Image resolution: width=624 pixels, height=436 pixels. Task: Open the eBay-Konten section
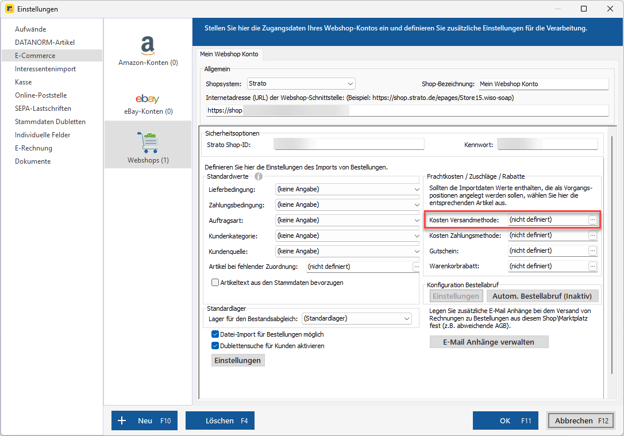pyautogui.click(x=148, y=103)
